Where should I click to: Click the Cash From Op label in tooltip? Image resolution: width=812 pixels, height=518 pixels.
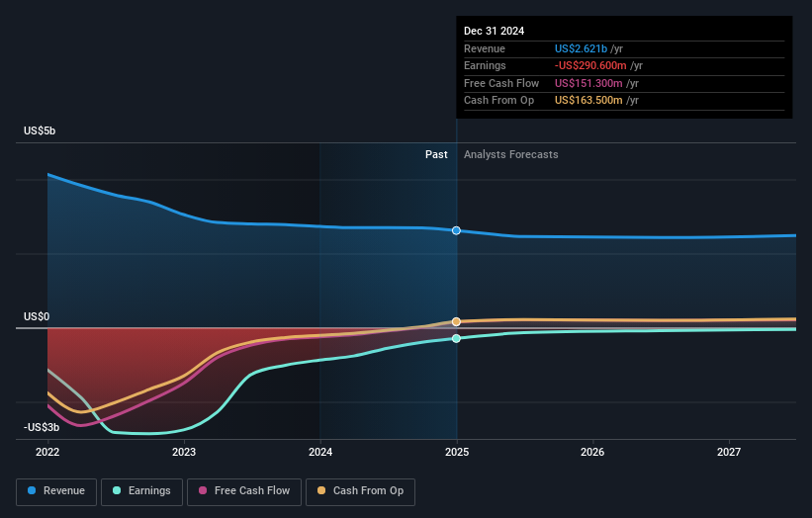tap(498, 101)
